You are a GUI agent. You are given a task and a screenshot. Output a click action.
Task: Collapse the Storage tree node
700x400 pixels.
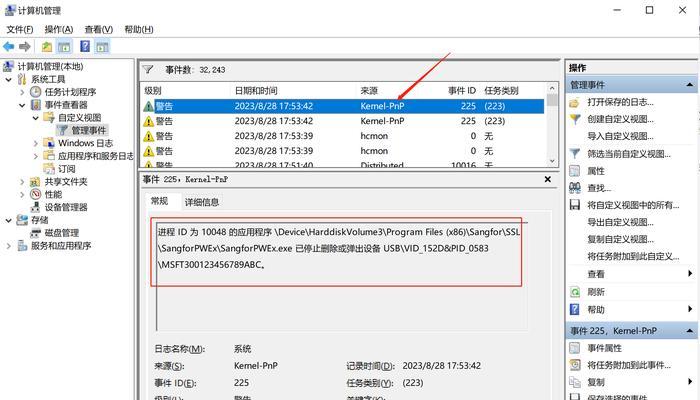pyautogui.click(x=8, y=220)
